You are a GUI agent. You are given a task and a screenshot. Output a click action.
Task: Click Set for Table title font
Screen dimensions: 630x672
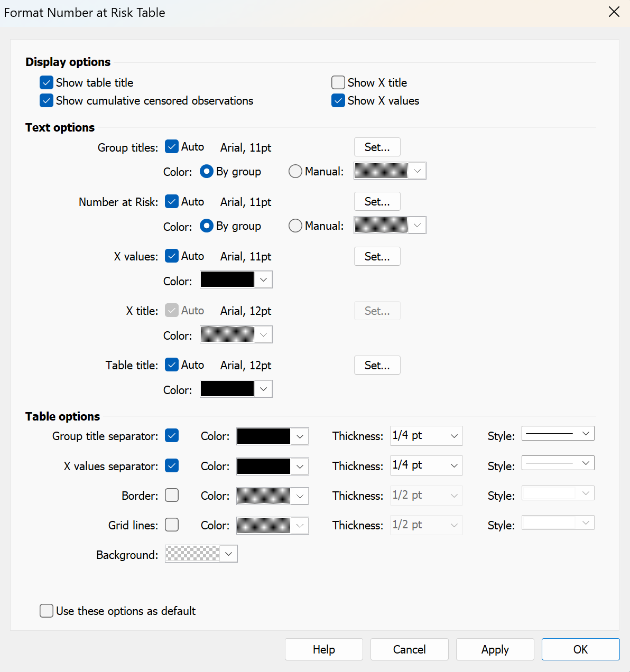377,365
